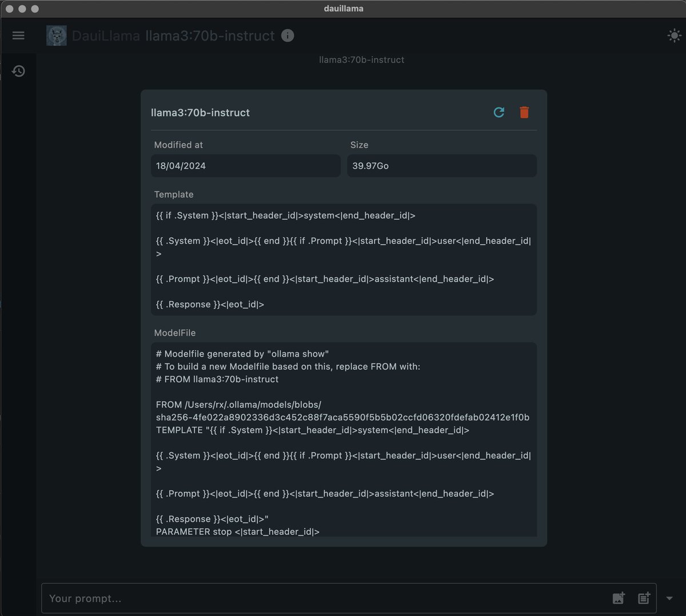The image size is (686, 616).
Task: Click the Size field 39.97Go
Action: pyautogui.click(x=442, y=166)
